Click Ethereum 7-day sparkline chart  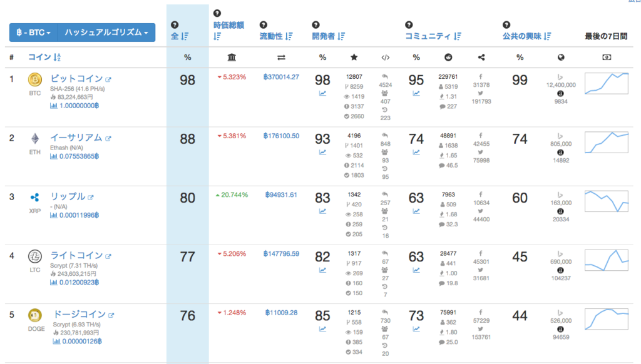606,142
